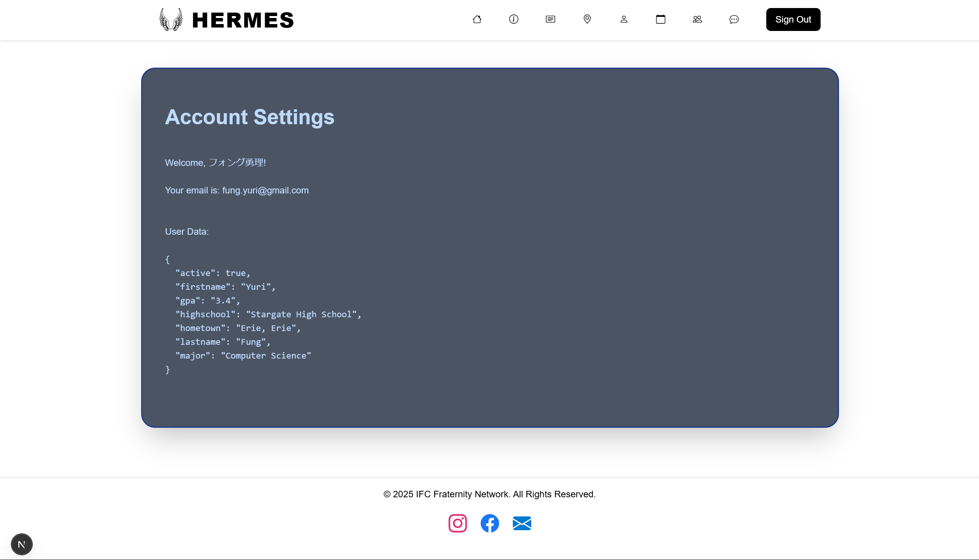Open the Info page from the navbar
979x560 pixels.
point(514,19)
